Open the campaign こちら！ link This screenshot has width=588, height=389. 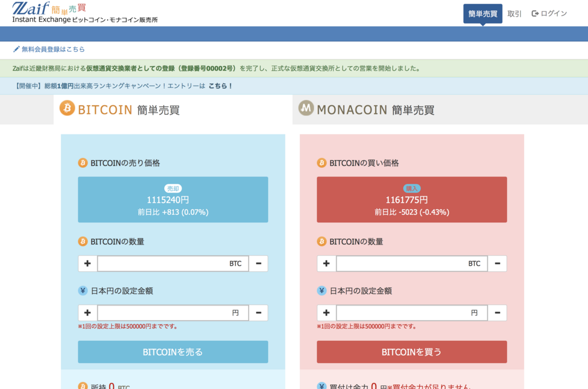point(220,86)
